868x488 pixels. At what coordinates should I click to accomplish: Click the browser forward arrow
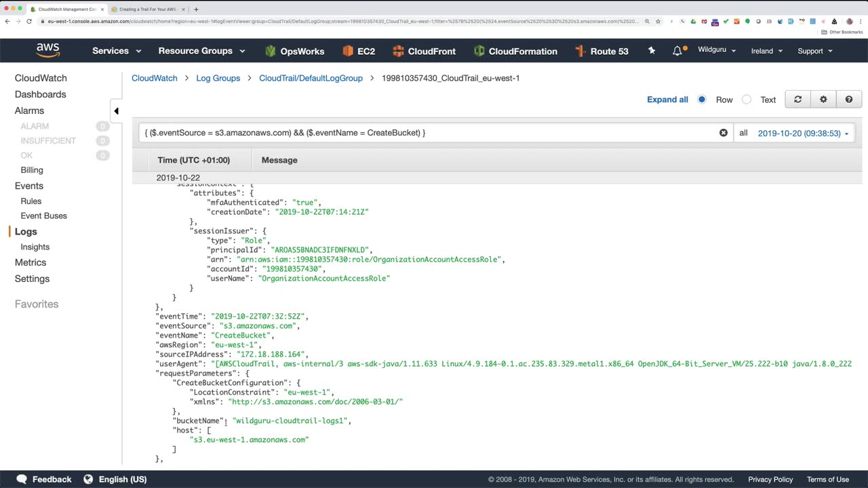[x=18, y=21]
